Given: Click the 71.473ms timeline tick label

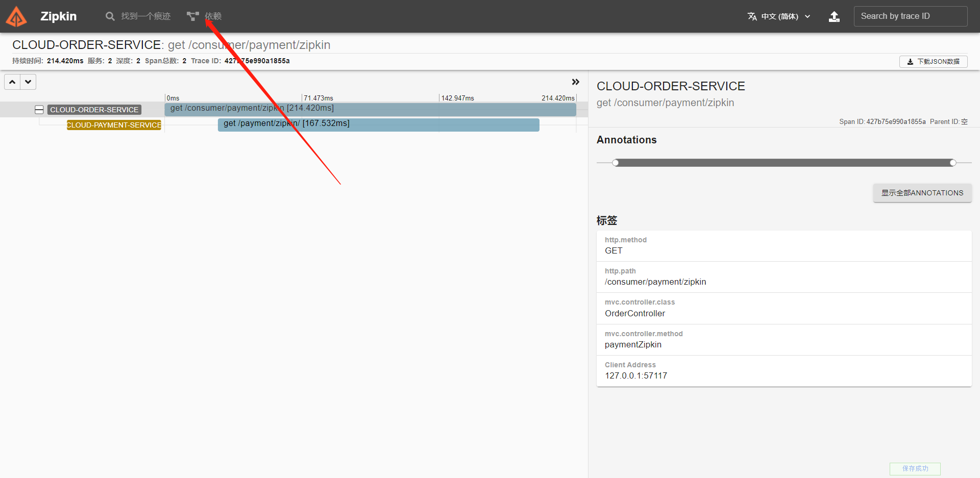Looking at the screenshot, I should click(x=318, y=98).
